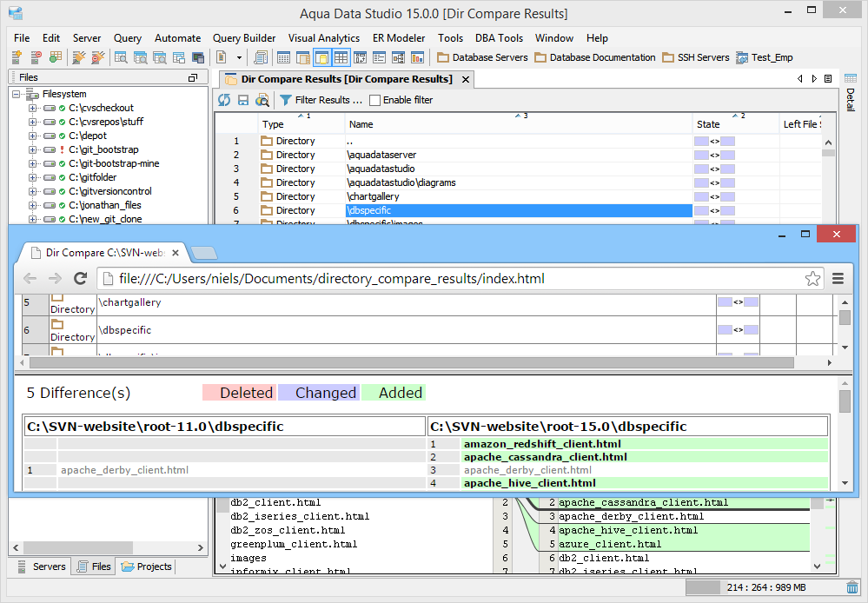Viewport: 868px width, 603px height.
Task: Click the Refresh icon in Dir Compare toolbar
Action: pos(224,100)
